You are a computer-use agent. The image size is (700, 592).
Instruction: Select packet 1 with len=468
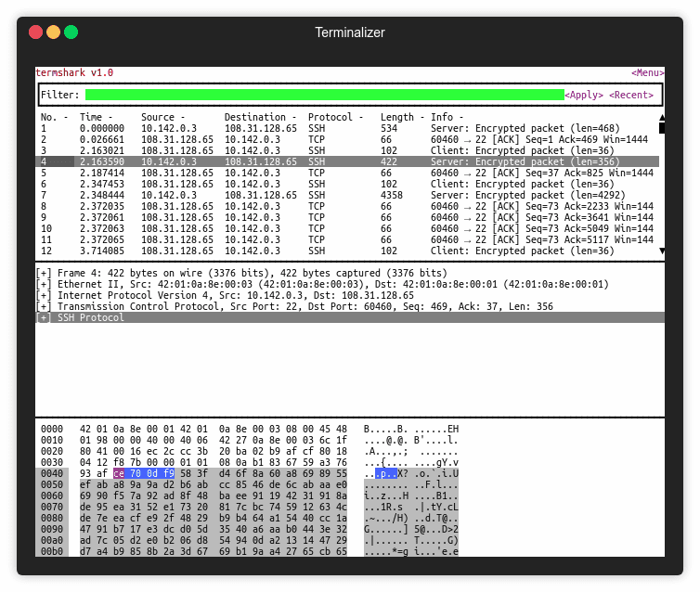pyautogui.click(x=347, y=128)
